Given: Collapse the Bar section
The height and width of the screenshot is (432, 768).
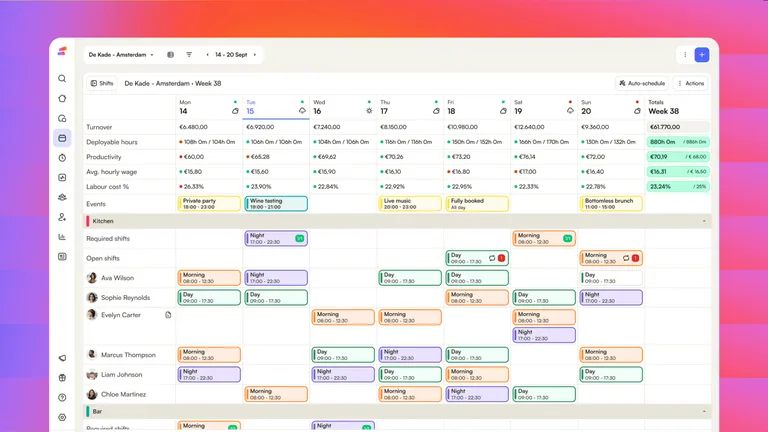Looking at the screenshot, I should click(x=704, y=411).
